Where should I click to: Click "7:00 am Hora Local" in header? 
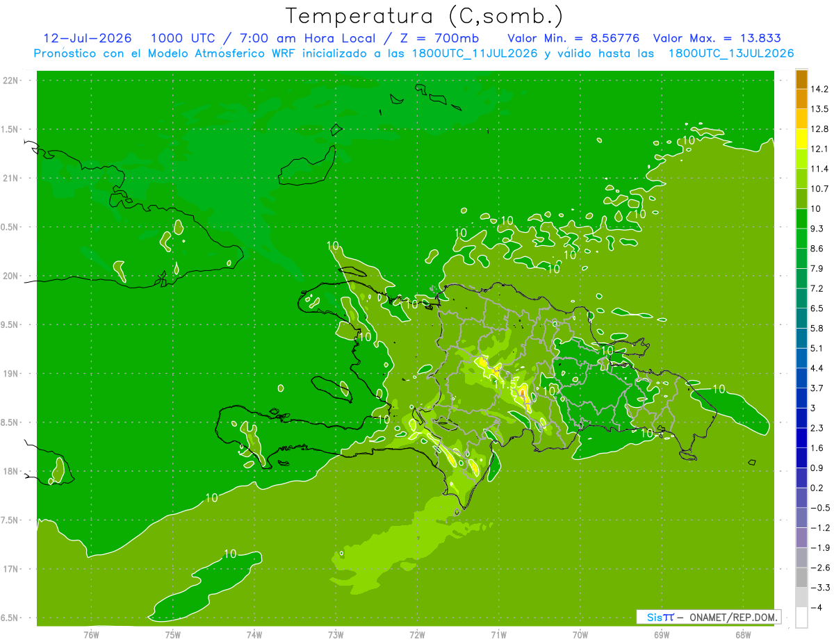point(306,38)
